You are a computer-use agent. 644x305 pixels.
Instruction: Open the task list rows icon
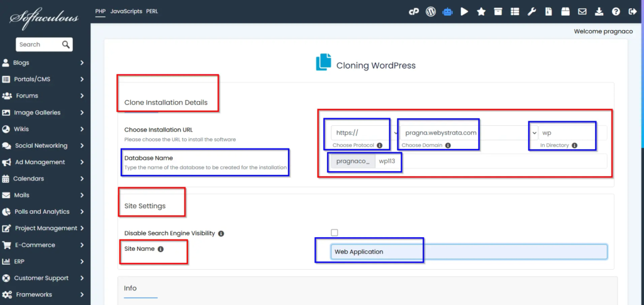(x=514, y=11)
